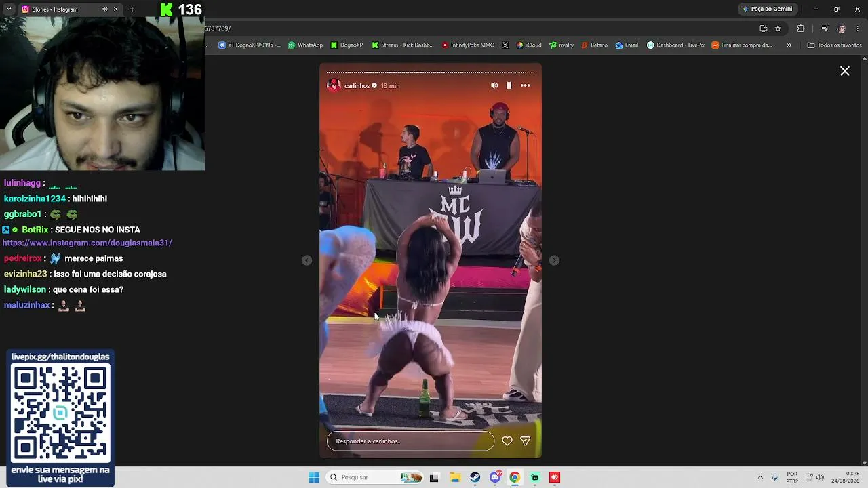Click the Kick logo in stream overlay
This screenshot has height=488, width=868.
click(x=167, y=9)
